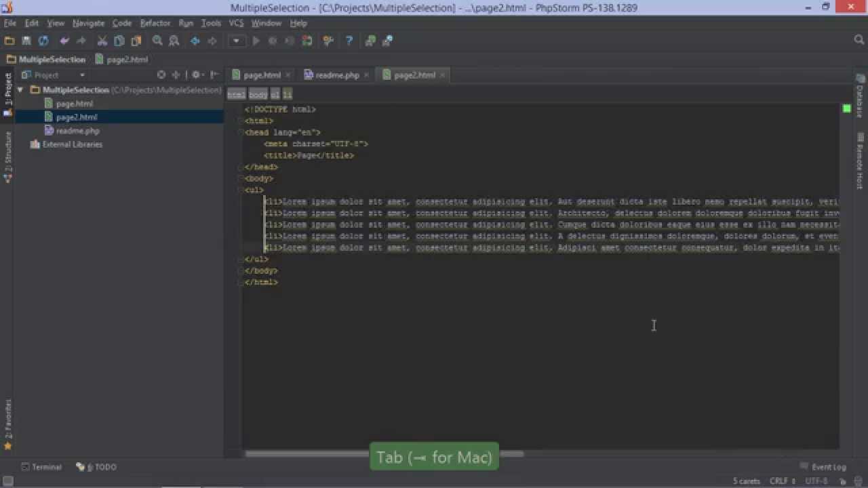Close the page.html tab
868x488 pixels.
288,75
